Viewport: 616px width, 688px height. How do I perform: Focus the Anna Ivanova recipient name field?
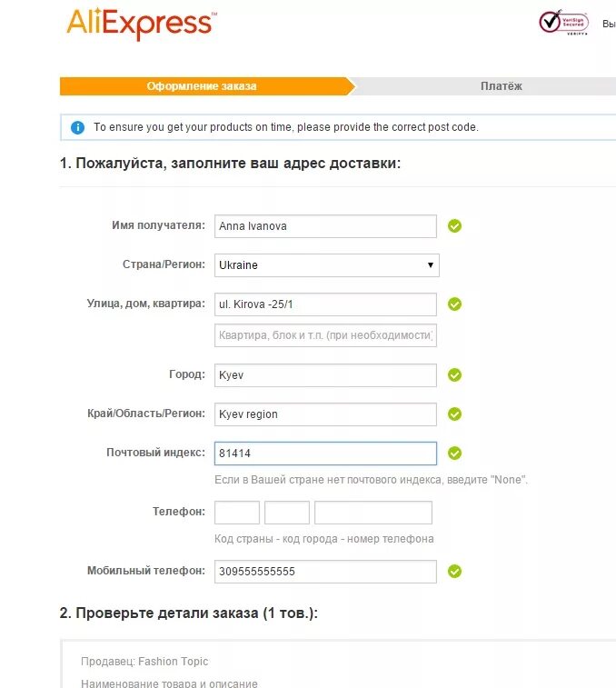point(325,226)
